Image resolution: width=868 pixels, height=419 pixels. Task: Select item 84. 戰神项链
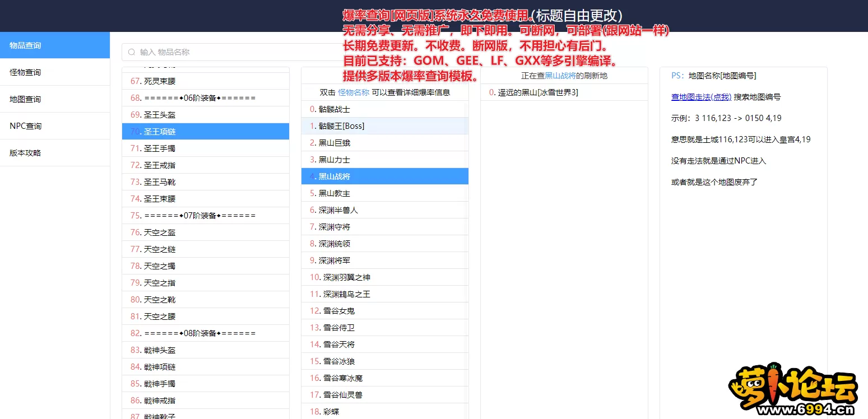[x=206, y=367]
